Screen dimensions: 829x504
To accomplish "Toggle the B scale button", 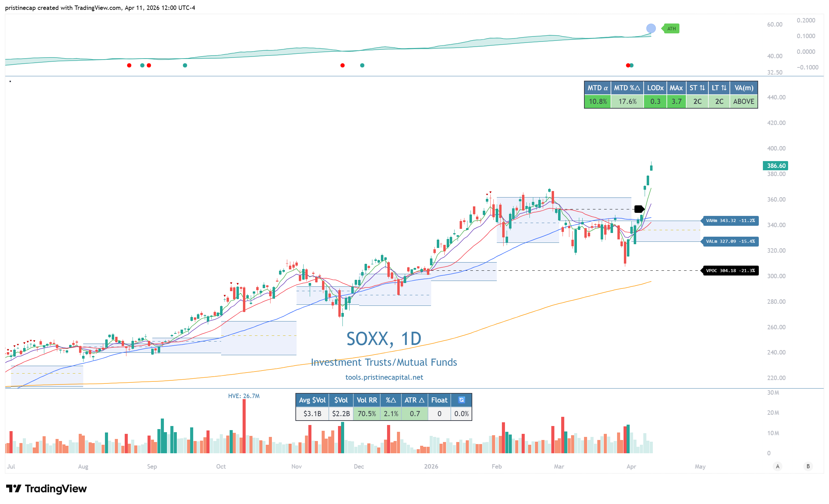I will pyautogui.click(x=808, y=467).
